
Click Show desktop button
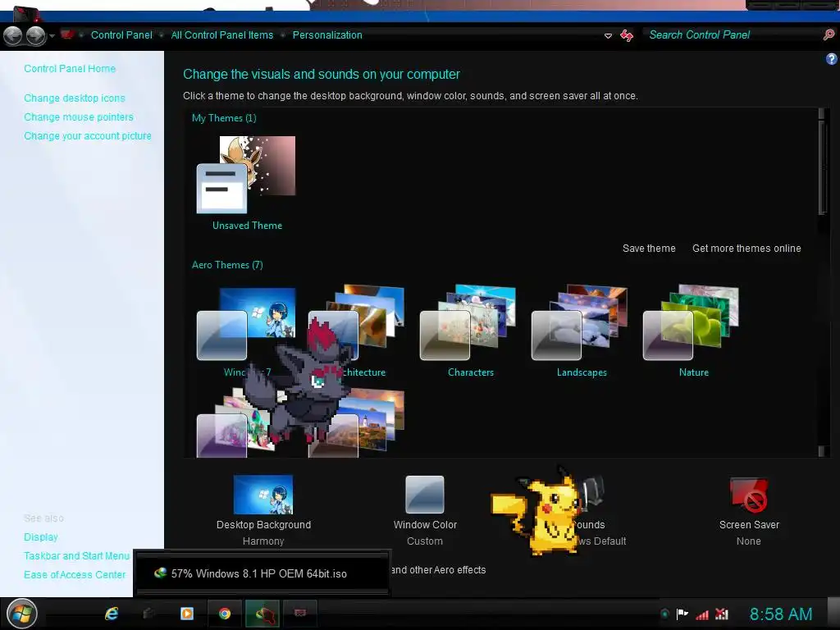(833, 614)
